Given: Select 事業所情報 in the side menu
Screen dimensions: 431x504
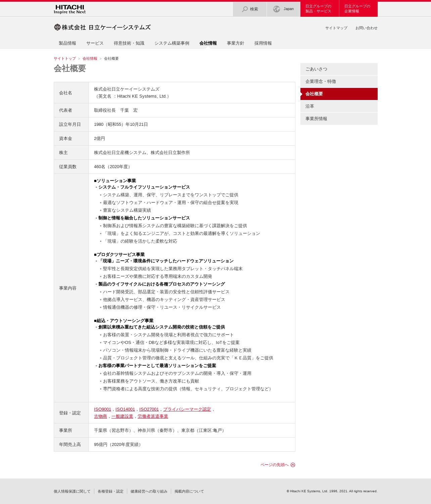Looking at the screenshot, I should tap(339, 119).
